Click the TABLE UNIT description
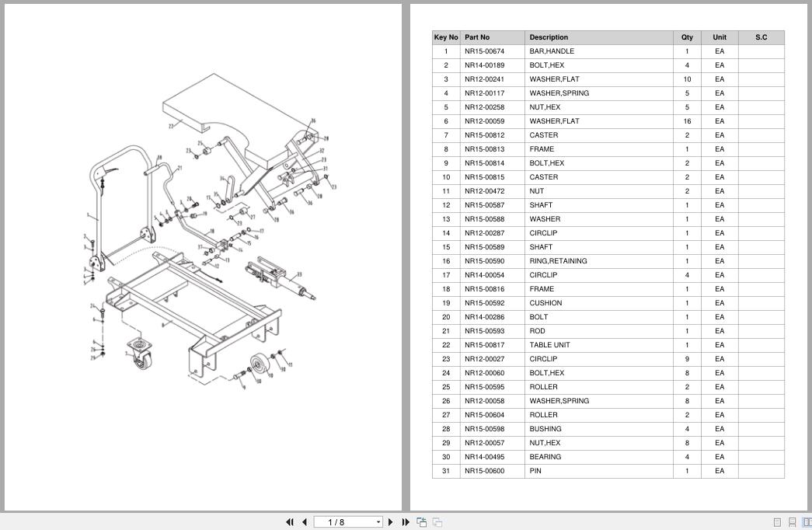 [549, 345]
